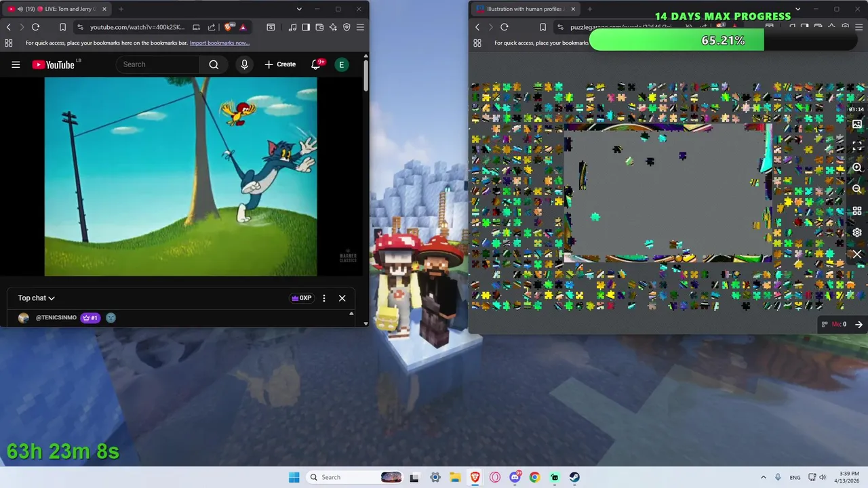Zoom out of the puzzle

(857, 189)
